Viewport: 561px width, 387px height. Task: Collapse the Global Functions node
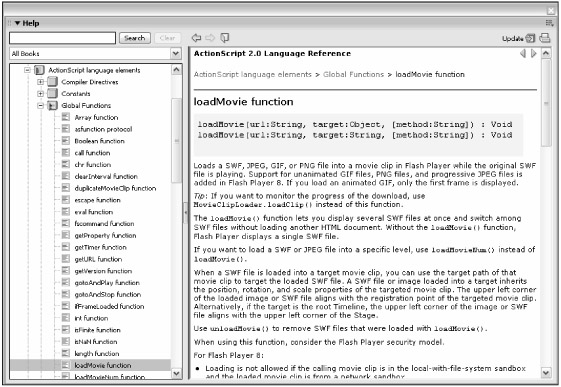pyautogui.click(x=40, y=106)
